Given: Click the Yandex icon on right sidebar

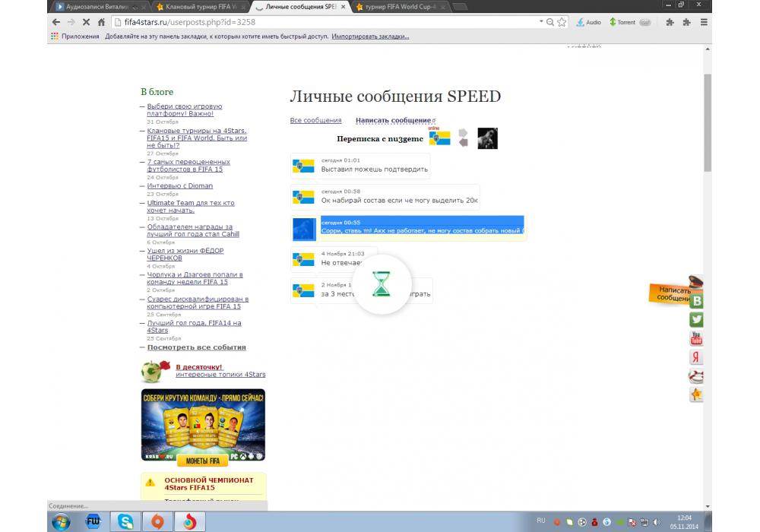Looking at the screenshot, I should [x=696, y=357].
